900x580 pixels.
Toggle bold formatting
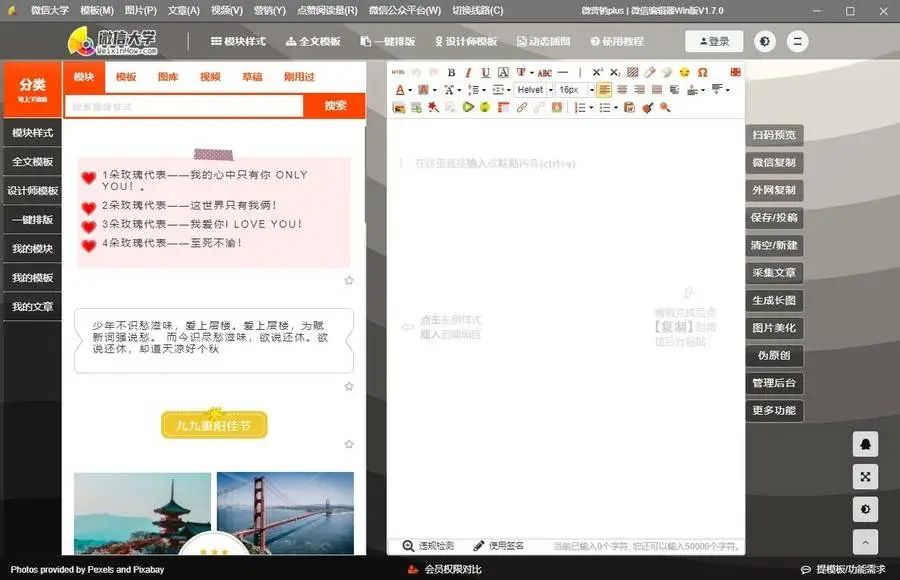click(452, 72)
